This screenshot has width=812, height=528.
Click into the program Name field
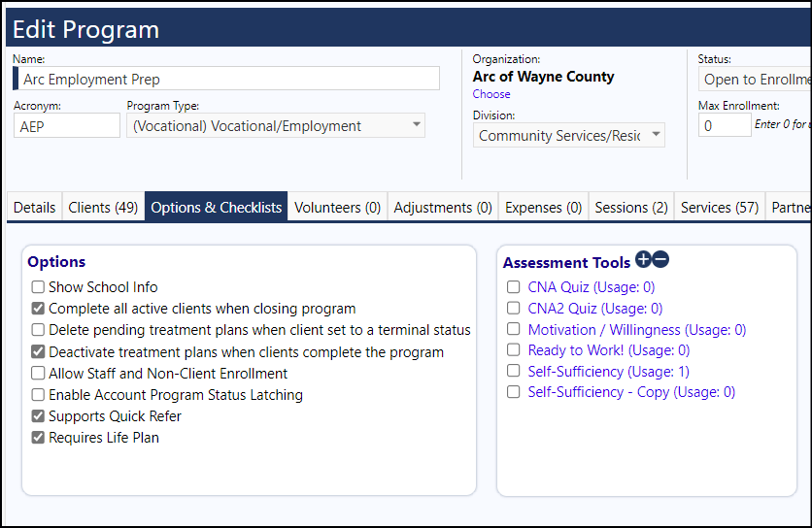click(x=226, y=79)
